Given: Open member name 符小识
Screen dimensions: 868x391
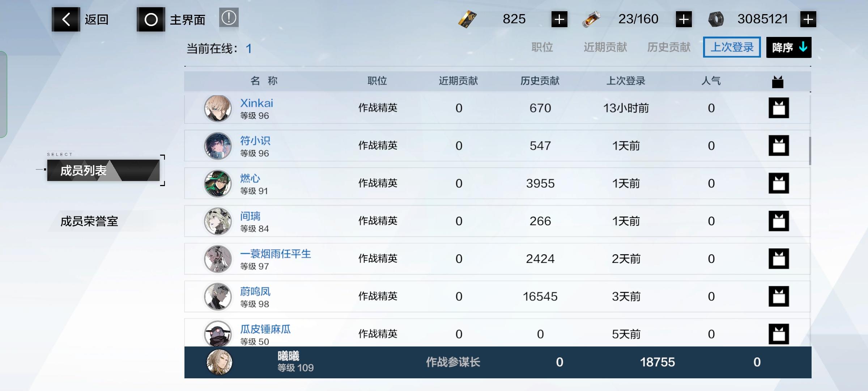Looking at the screenshot, I should (255, 140).
